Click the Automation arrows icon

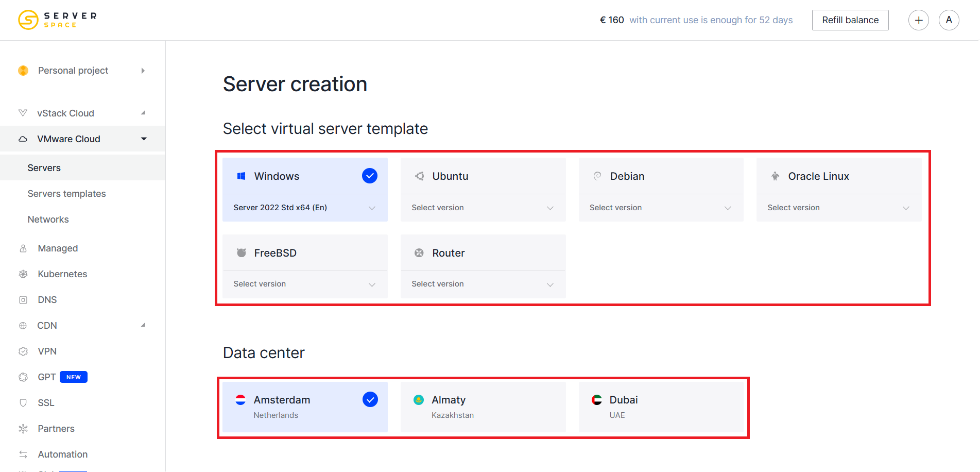pos(23,454)
